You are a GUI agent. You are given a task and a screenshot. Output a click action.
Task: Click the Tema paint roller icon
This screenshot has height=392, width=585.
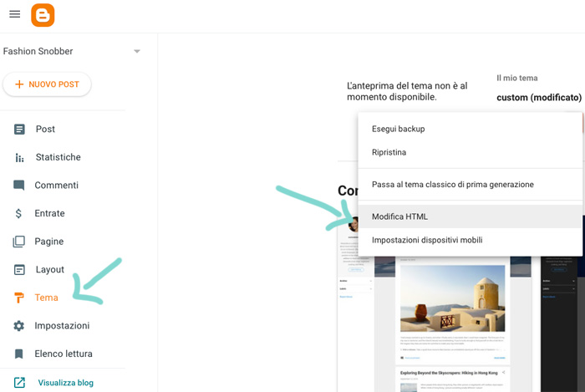pos(18,298)
